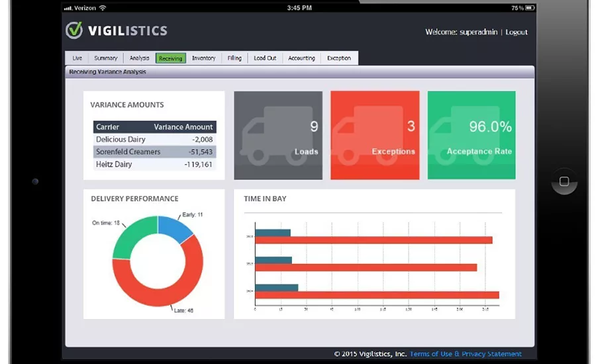Click the middle red bar in Time in Bay
Screen dimensions: 596x364
click(366, 267)
